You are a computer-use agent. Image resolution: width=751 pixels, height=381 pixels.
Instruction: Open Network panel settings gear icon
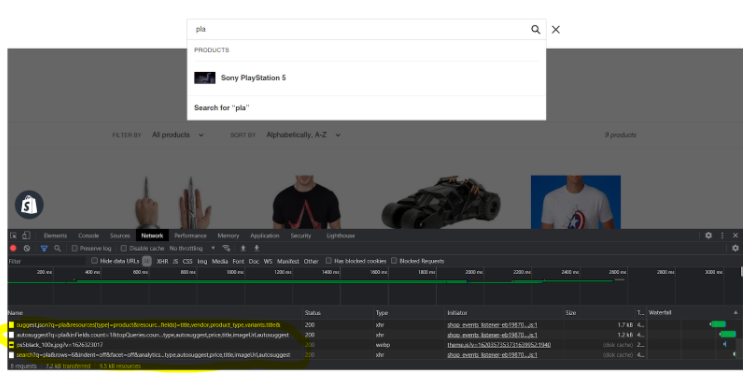pyautogui.click(x=735, y=248)
